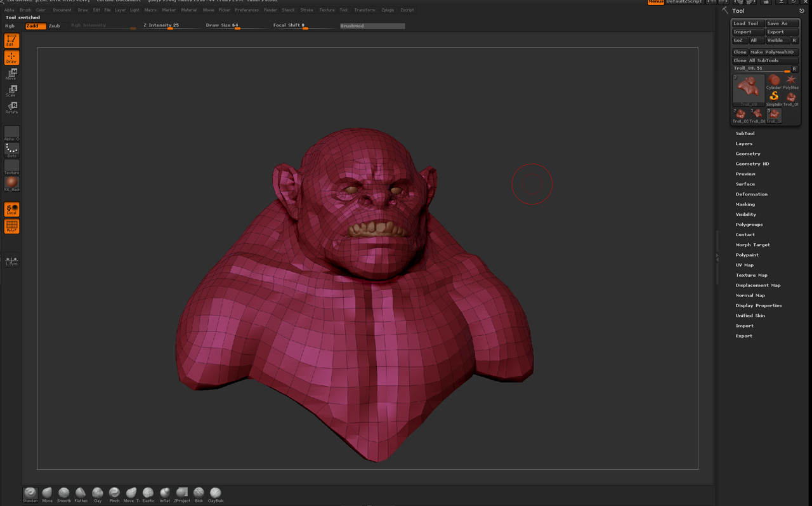The image size is (812, 506).
Task: Open the Preferences menu
Action: 247,10
